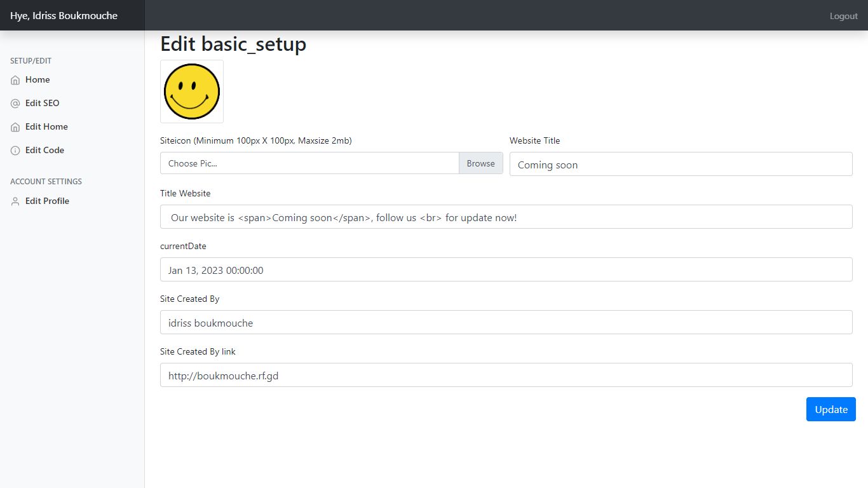Save changes with the Update button
The width and height of the screenshot is (868, 488).
click(x=831, y=409)
